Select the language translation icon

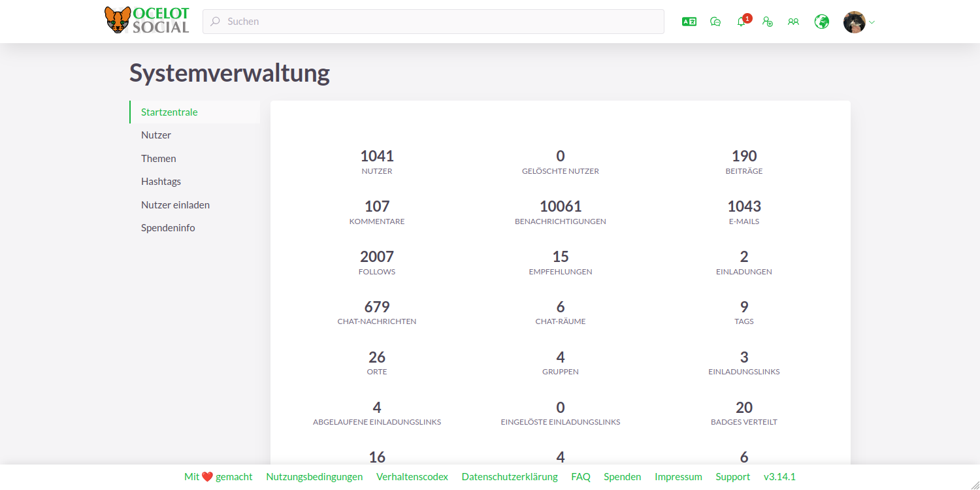click(x=689, y=22)
